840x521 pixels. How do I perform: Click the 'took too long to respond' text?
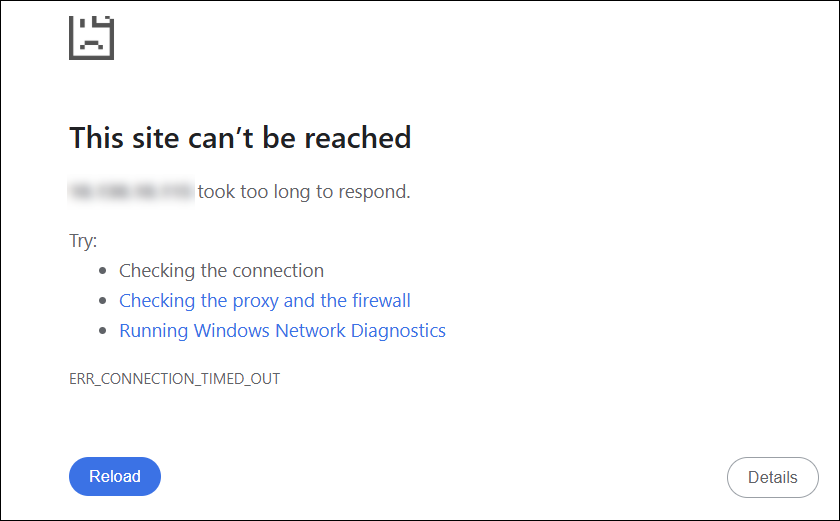pyautogui.click(x=304, y=191)
